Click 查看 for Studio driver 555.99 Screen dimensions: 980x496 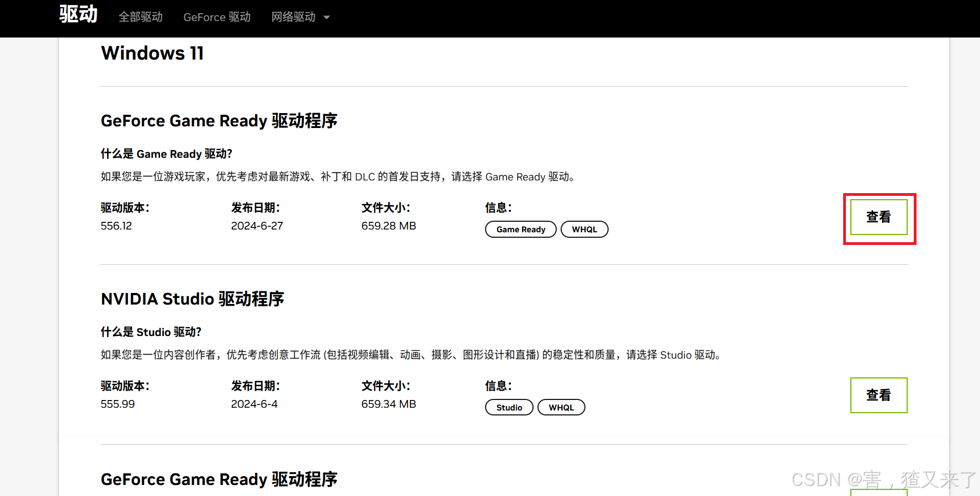[878, 395]
